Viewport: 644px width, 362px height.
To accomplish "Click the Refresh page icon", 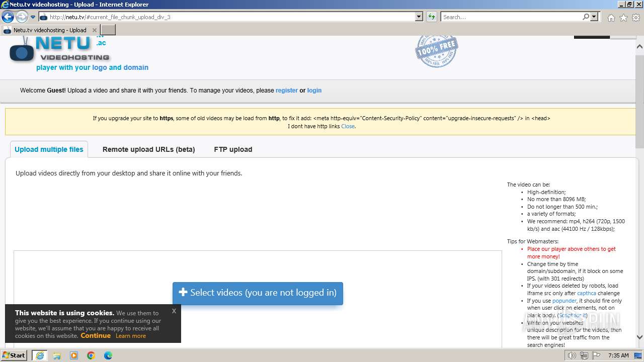I will [x=431, y=17].
